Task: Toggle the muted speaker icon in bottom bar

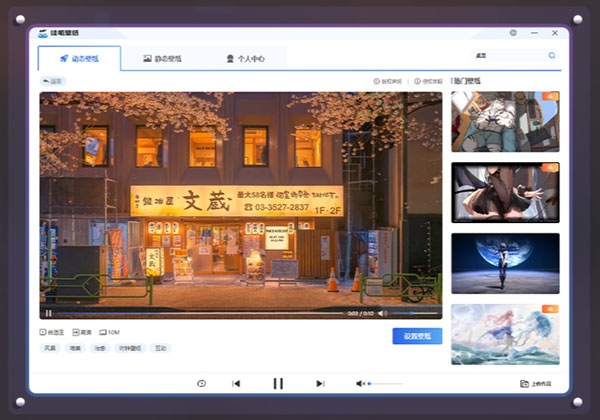Action: point(360,383)
